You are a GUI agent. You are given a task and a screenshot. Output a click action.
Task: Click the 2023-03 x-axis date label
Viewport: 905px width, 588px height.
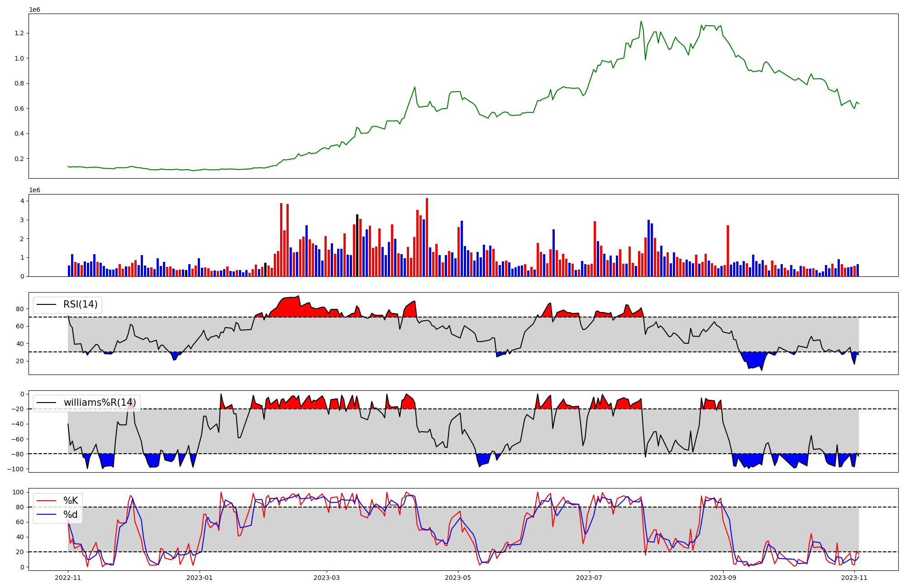coord(327,578)
